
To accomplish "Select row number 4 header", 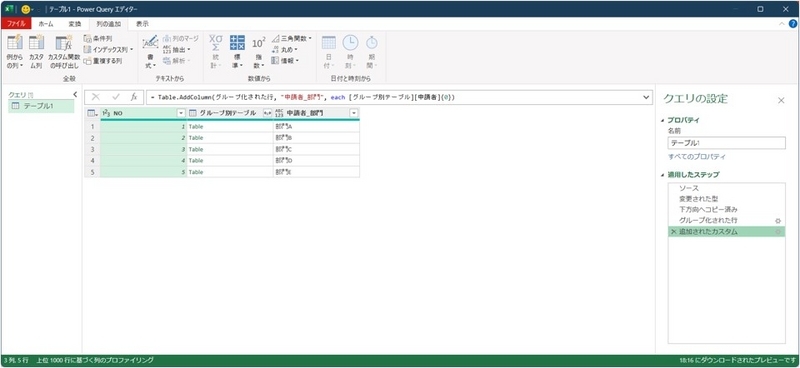I will pyautogui.click(x=92, y=161).
